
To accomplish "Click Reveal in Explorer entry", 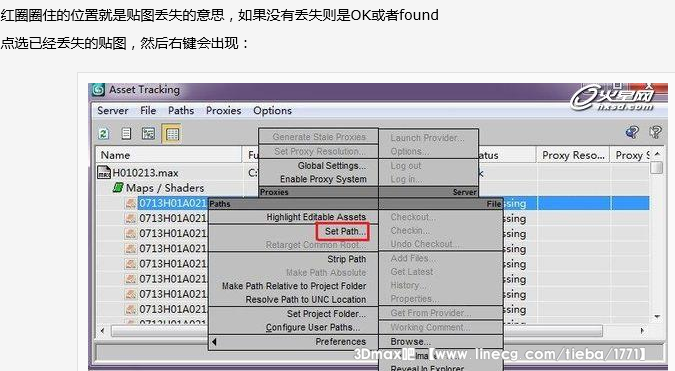I will click(x=427, y=368).
